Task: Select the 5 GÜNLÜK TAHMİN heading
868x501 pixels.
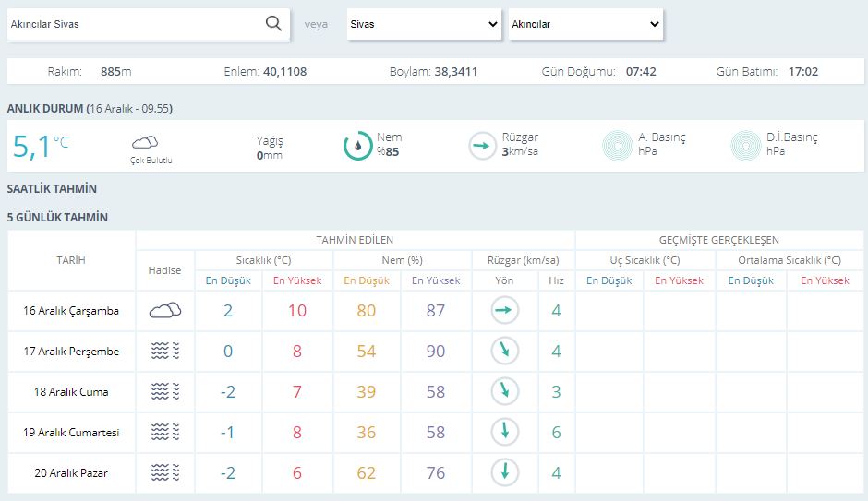Action: click(57, 218)
